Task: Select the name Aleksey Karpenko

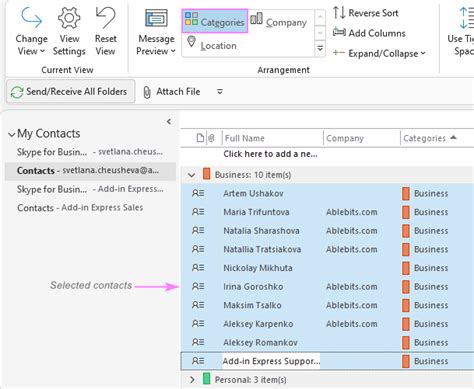Action: [258, 324]
